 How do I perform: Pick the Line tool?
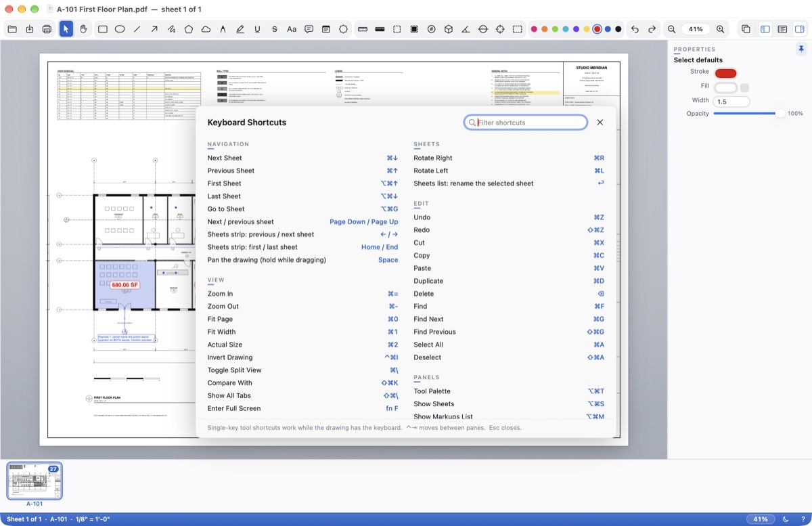tap(137, 29)
